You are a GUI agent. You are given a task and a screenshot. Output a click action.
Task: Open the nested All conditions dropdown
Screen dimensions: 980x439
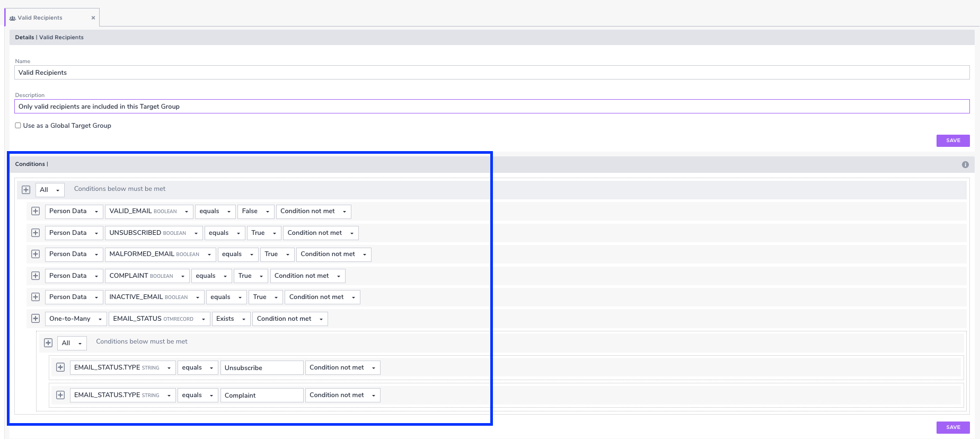click(x=72, y=343)
